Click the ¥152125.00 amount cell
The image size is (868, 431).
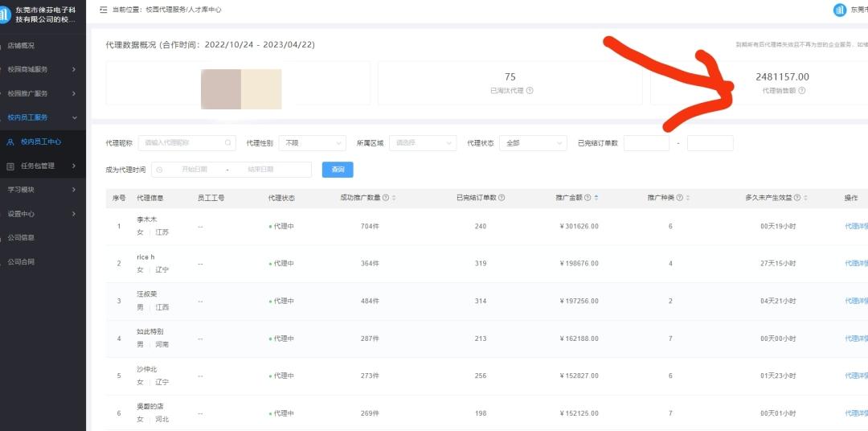[x=579, y=413]
